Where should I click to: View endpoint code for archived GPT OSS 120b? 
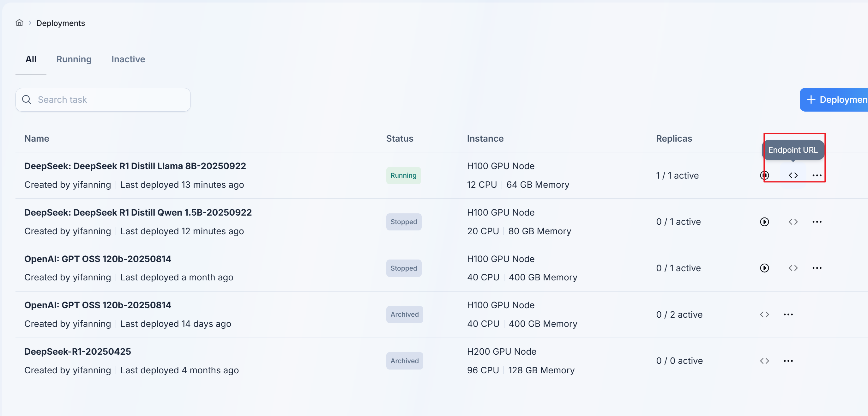coord(764,315)
